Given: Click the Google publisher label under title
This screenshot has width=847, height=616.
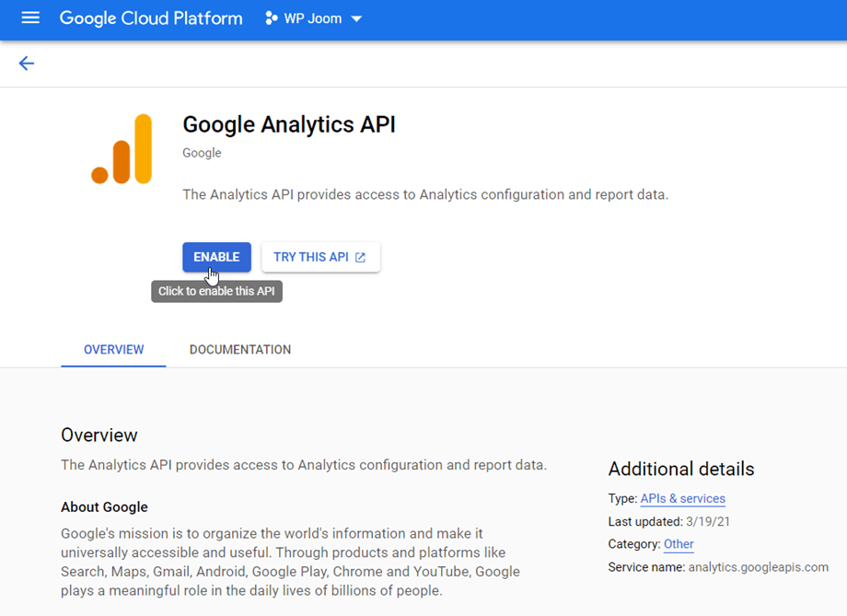Looking at the screenshot, I should (x=202, y=153).
